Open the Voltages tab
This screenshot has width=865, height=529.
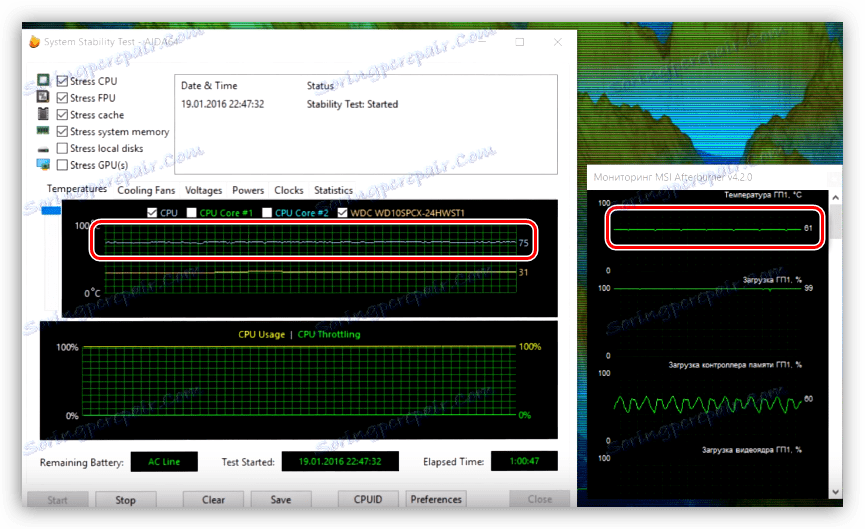(x=204, y=190)
